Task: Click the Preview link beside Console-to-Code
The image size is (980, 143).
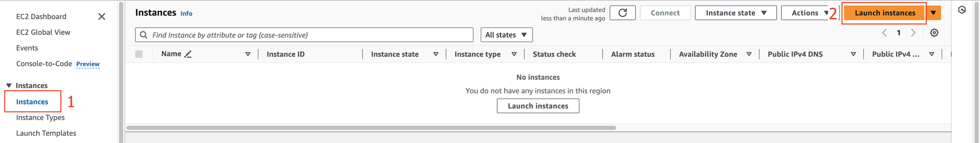Action: click(88, 64)
